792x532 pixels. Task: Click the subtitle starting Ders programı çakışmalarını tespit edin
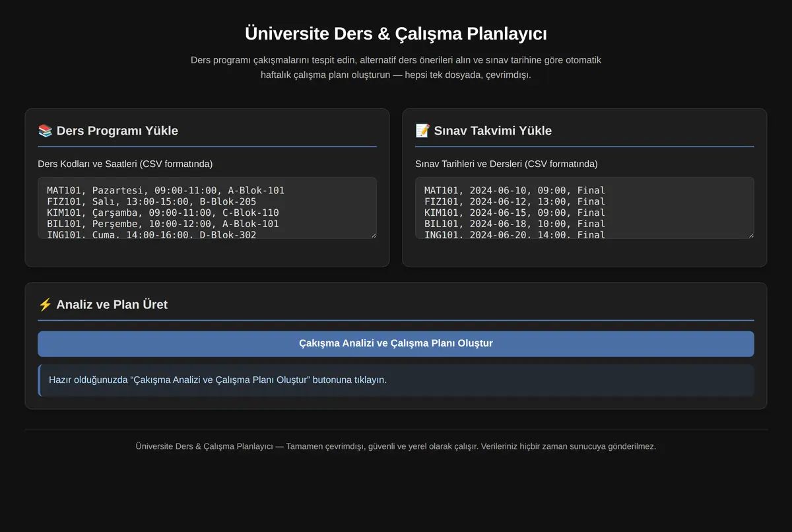pyautogui.click(x=396, y=67)
